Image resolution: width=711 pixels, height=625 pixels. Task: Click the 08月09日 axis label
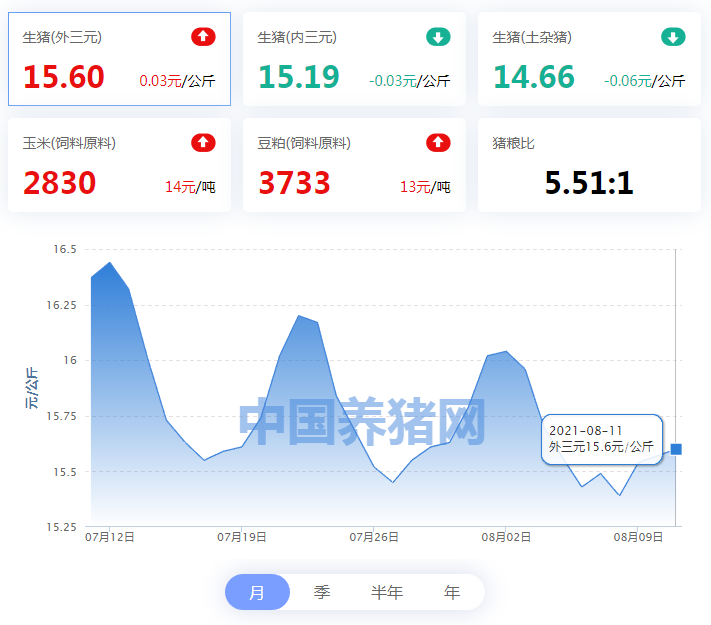click(638, 537)
